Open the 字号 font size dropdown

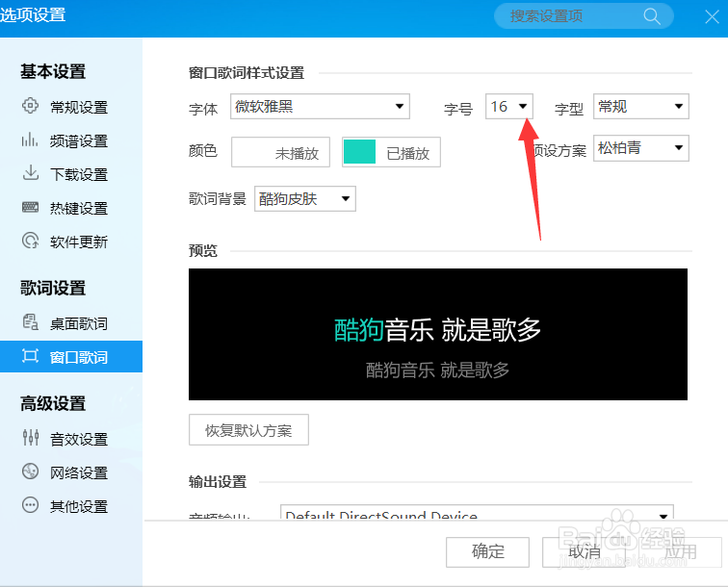tap(509, 106)
